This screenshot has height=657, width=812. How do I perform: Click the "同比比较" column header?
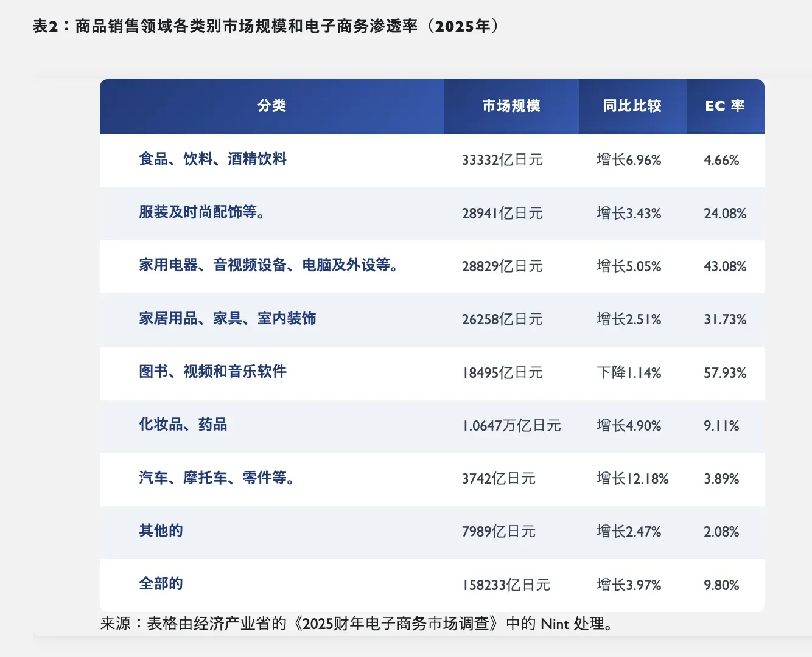coord(632,106)
